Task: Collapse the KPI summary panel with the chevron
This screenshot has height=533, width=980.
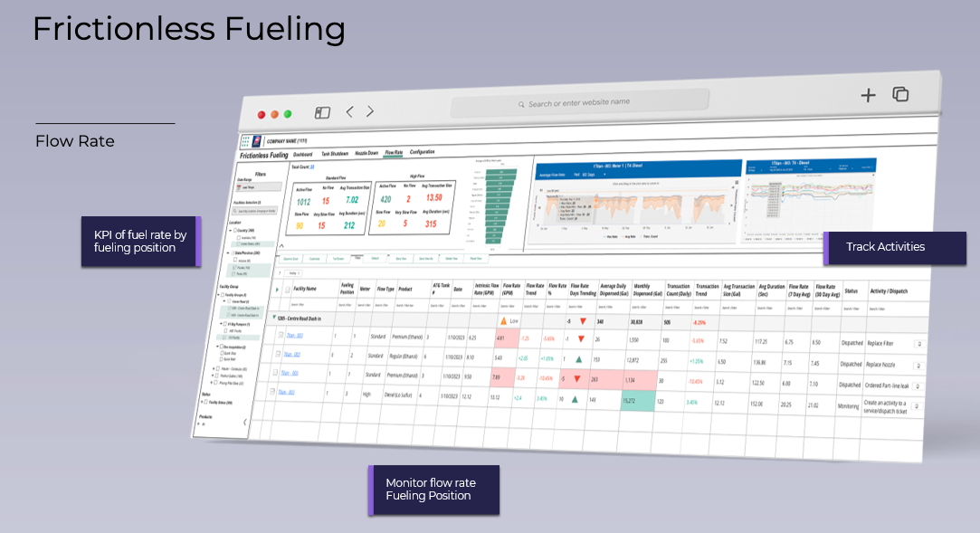Action: (281, 244)
